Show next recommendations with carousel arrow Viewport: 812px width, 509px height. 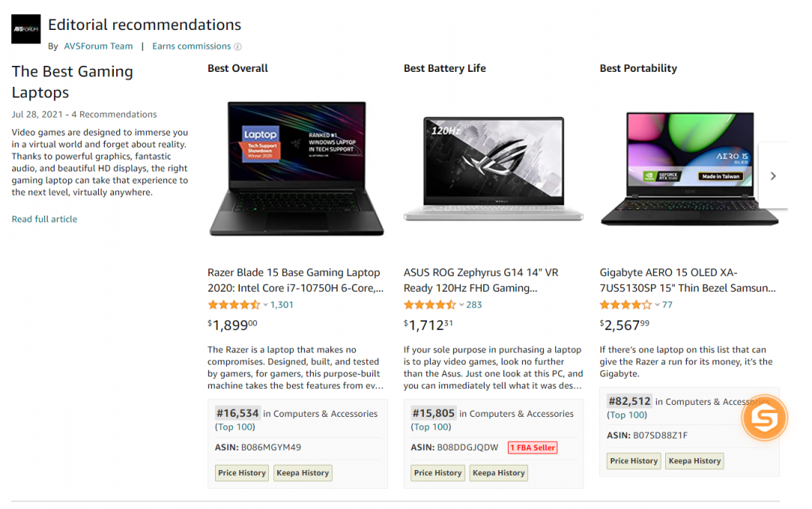[x=773, y=176]
